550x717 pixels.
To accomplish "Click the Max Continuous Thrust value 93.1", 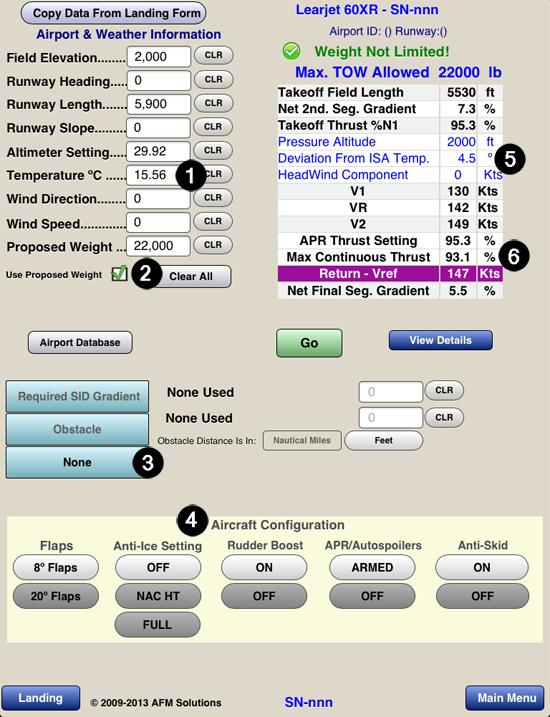I will click(457, 257).
